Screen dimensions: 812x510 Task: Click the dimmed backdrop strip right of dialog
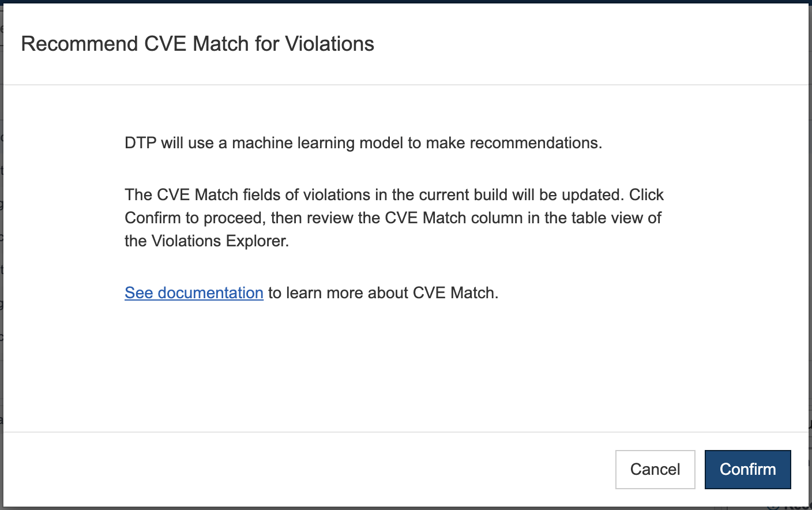[810, 254]
